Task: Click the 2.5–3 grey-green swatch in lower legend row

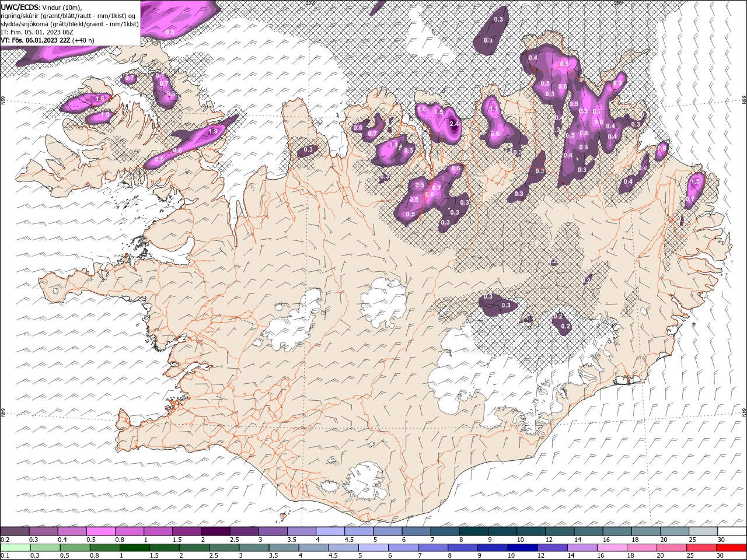Action: [224, 548]
